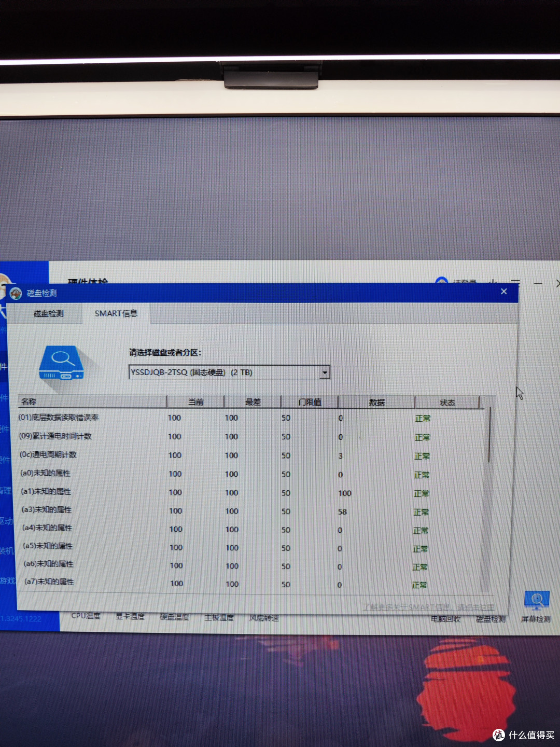Screen dimensions: 560x747
Task: Click the SMART list vertical scrollbar thumb
Action: [488, 436]
